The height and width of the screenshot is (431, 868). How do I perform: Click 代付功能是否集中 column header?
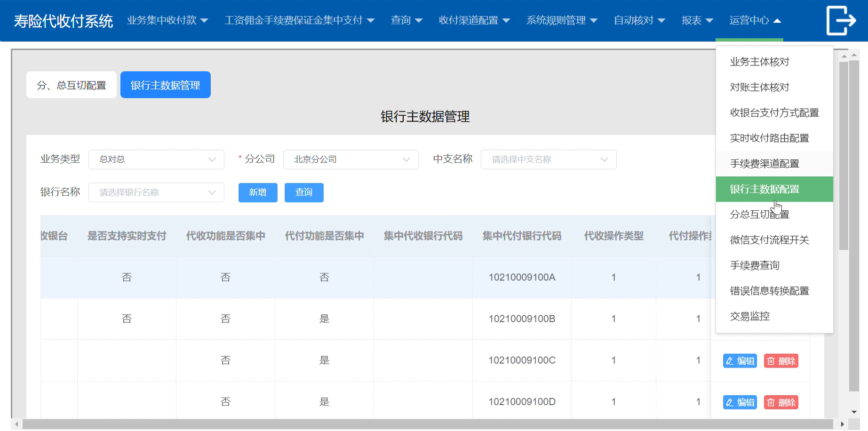(x=325, y=236)
